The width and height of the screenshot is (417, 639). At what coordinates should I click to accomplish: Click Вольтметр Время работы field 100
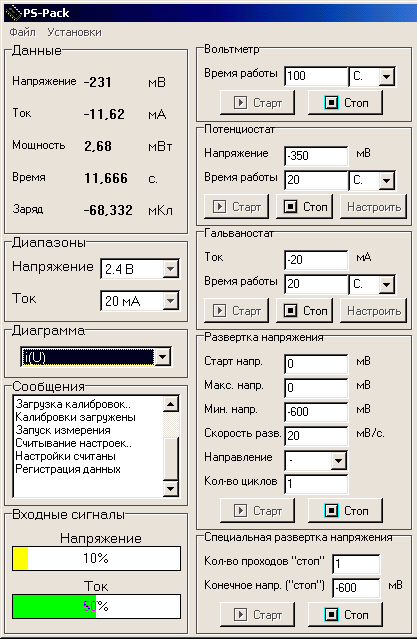[x=316, y=76]
